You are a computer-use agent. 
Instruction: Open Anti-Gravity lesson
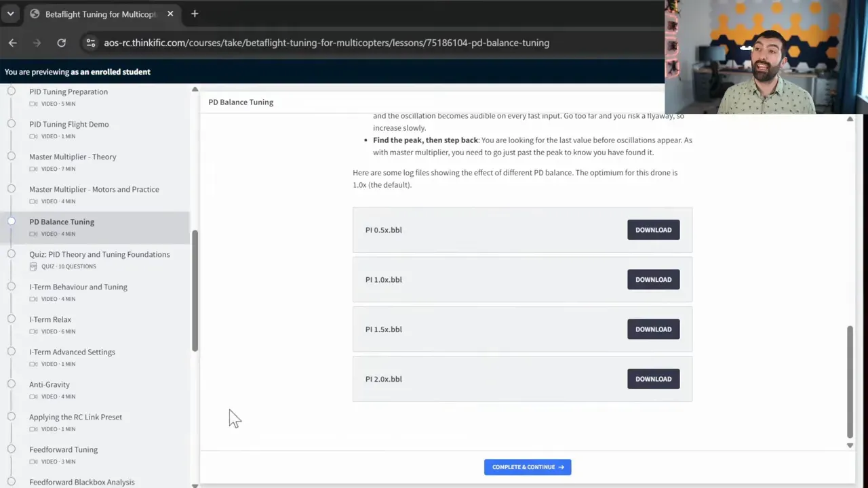click(x=50, y=384)
